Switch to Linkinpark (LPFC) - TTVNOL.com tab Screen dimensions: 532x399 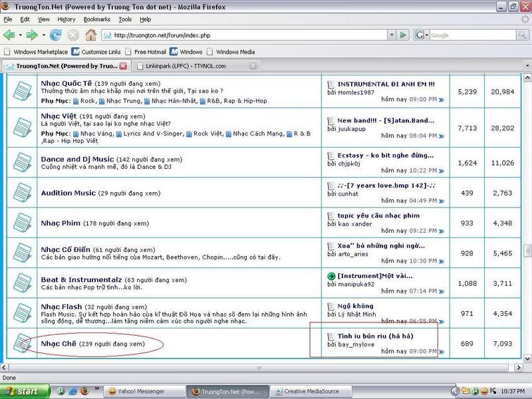pyautogui.click(x=197, y=66)
